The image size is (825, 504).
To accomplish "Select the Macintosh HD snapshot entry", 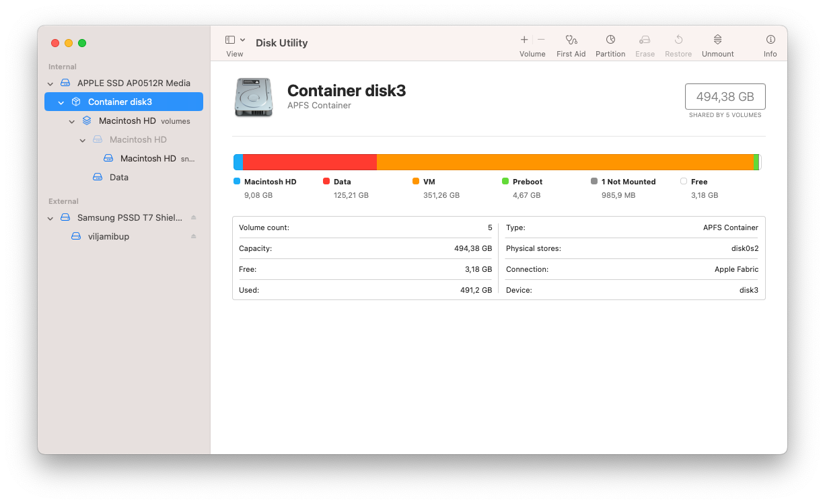I will pyautogui.click(x=124, y=159).
